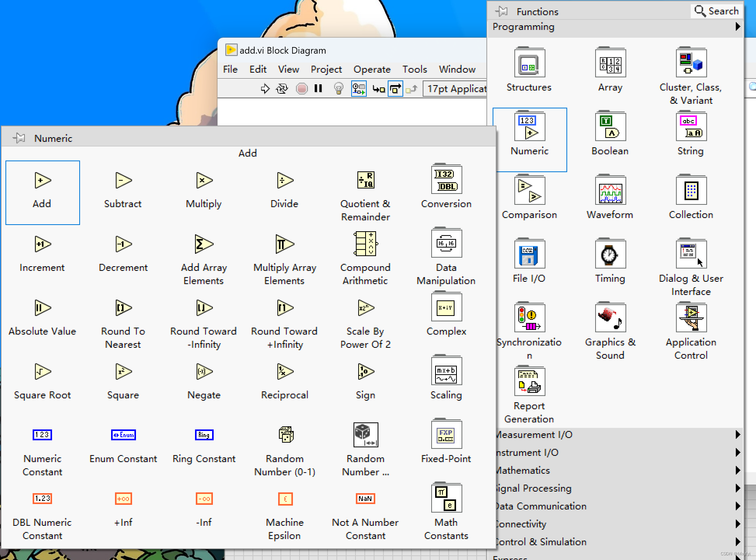
Task: Open the Structures palette
Action: [529, 63]
